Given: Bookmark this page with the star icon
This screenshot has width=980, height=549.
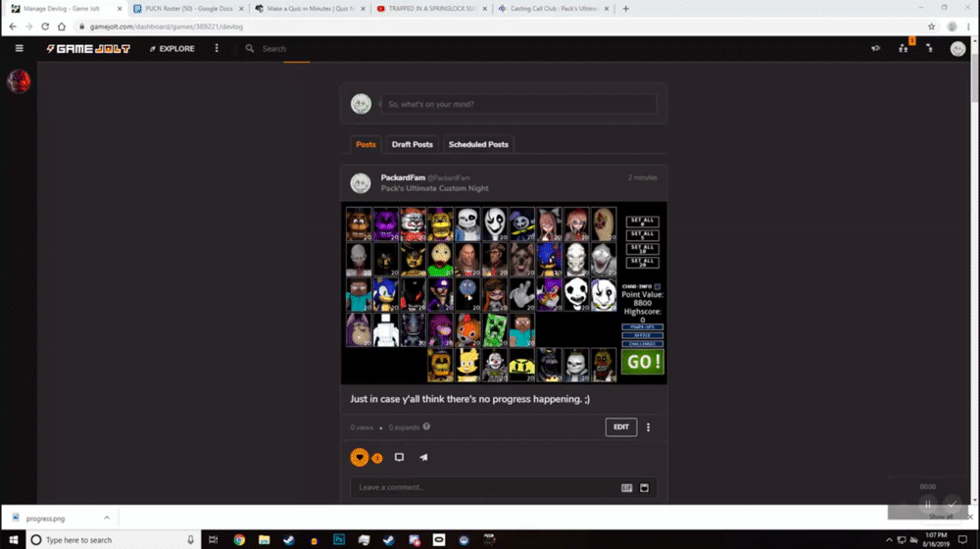Looking at the screenshot, I should click(931, 26).
